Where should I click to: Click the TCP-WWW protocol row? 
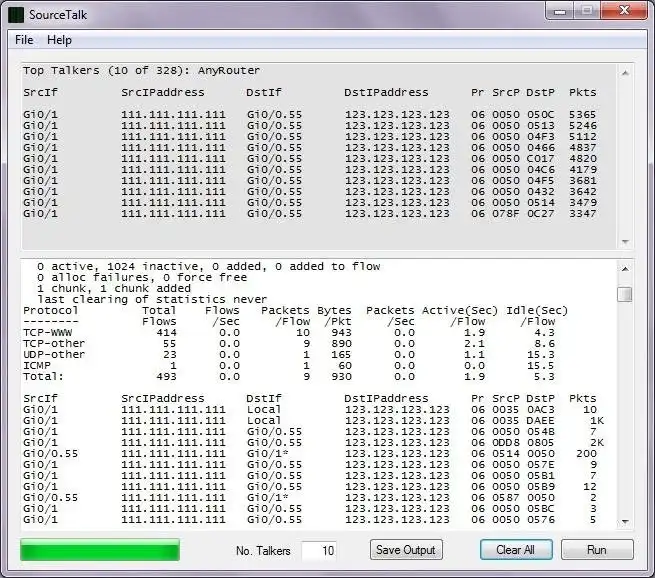click(289, 332)
